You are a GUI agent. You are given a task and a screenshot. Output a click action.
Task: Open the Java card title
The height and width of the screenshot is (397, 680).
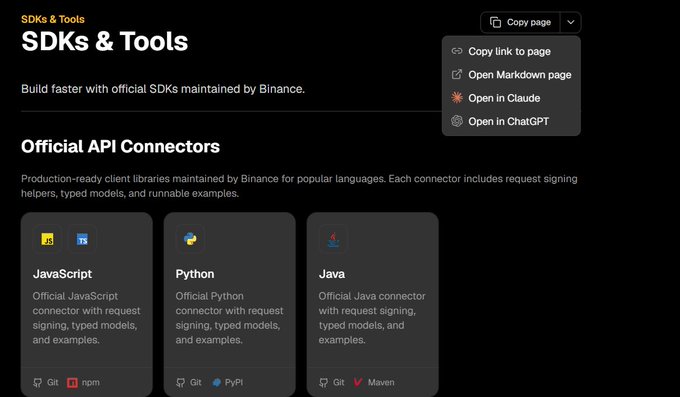pyautogui.click(x=332, y=274)
